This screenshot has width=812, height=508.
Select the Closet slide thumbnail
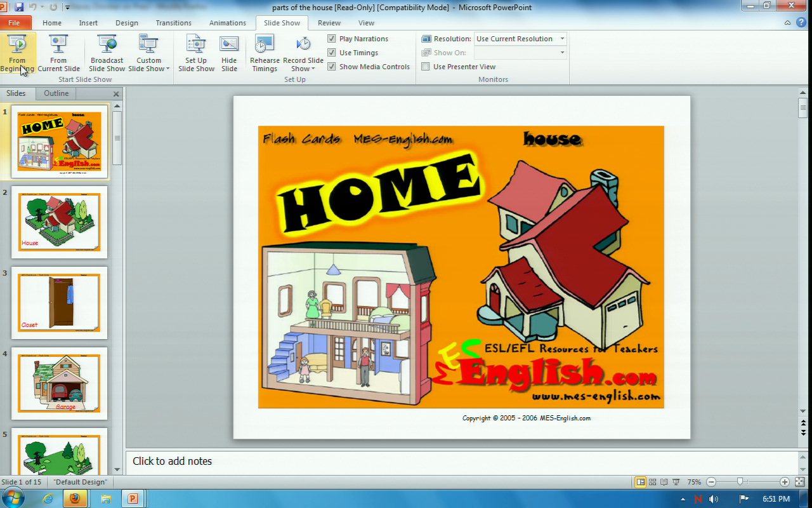tap(59, 302)
